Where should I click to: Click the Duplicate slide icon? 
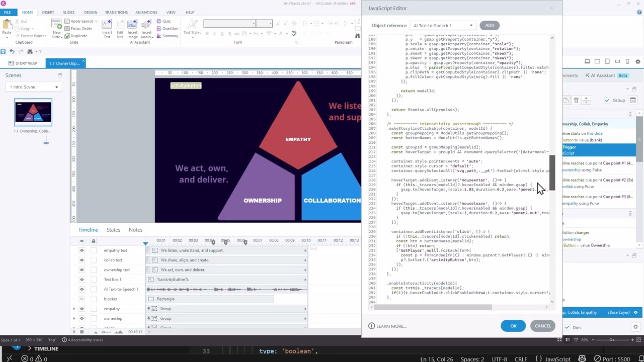67,36
